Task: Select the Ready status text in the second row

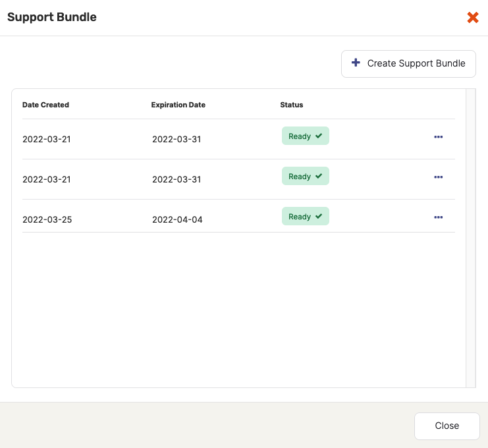Action: (x=300, y=177)
